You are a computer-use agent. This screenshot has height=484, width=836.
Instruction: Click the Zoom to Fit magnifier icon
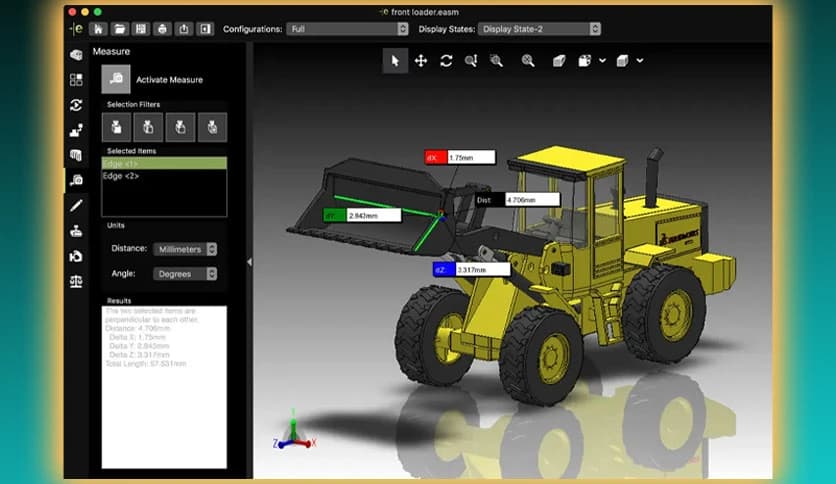click(528, 61)
